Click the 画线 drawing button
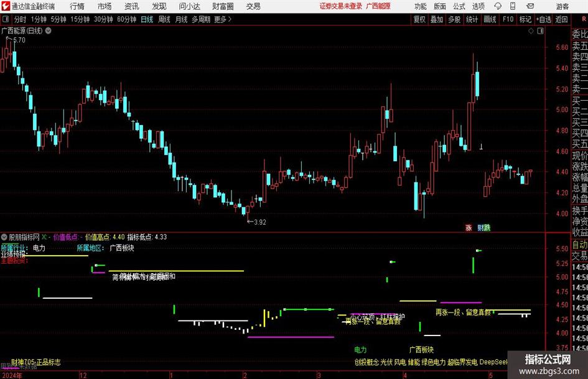The width and height of the screenshot is (588, 379). click(490, 19)
